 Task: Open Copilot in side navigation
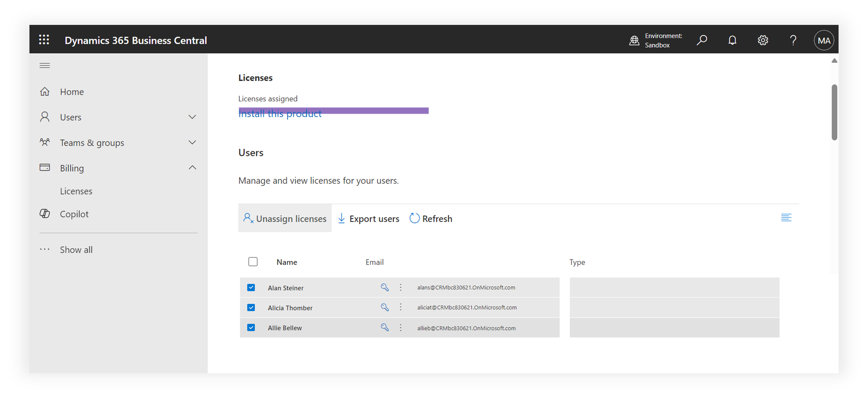(x=74, y=214)
